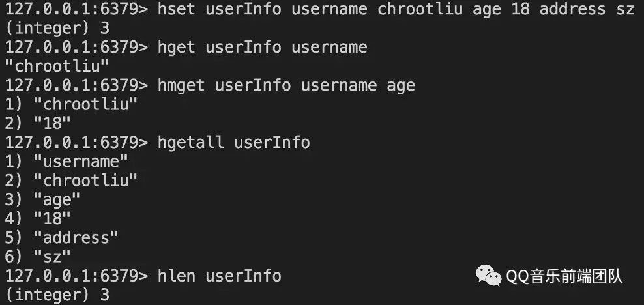Click the hlen command word

tap(177, 275)
